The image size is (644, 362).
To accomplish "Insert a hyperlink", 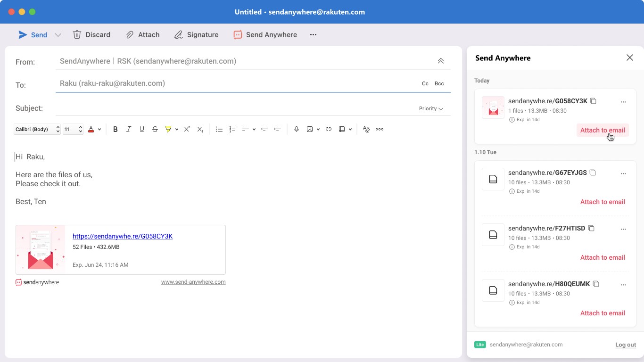I will pos(329,129).
